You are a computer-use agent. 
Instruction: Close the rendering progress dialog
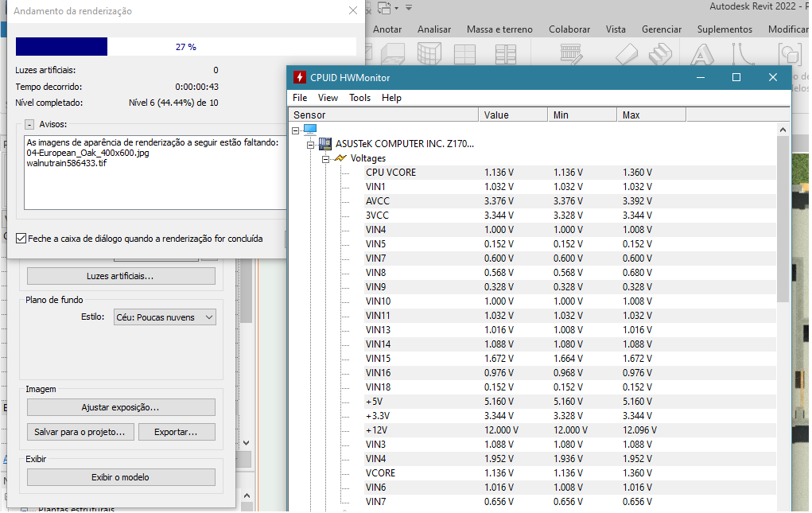click(x=352, y=10)
